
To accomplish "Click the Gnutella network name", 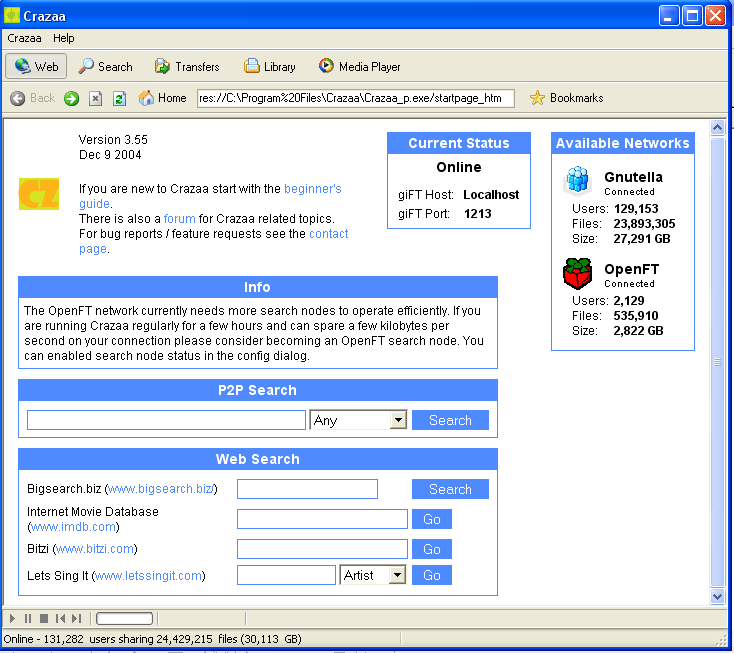I will tap(633, 177).
